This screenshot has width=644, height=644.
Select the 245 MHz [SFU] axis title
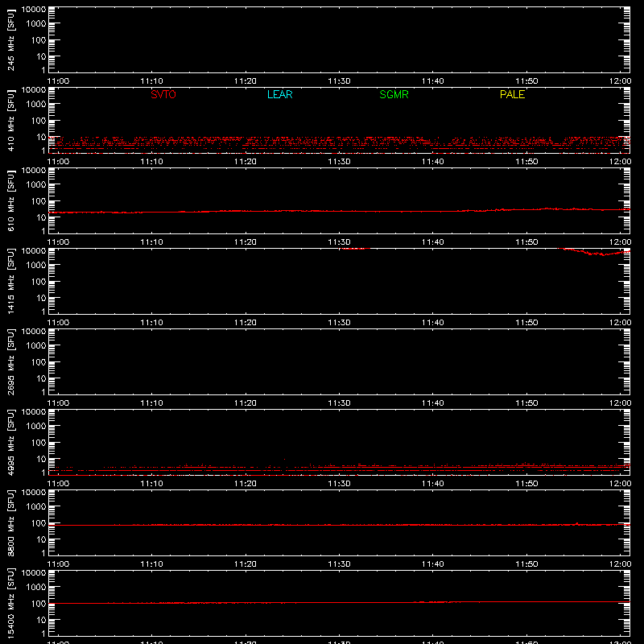[11, 39]
